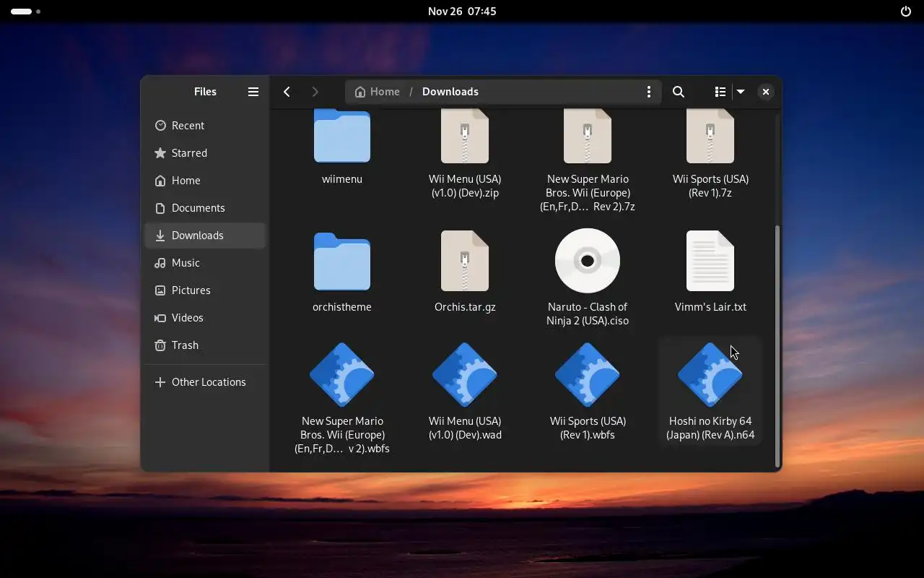
Task: Open Pictures in the sidebar
Action: [x=206, y=290]
